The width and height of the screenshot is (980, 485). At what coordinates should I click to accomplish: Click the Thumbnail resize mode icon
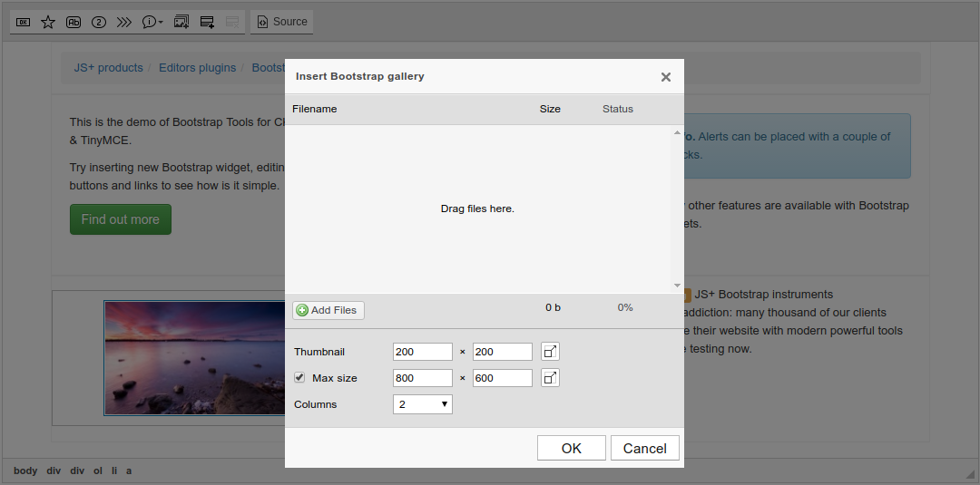(x=550, y=352)
